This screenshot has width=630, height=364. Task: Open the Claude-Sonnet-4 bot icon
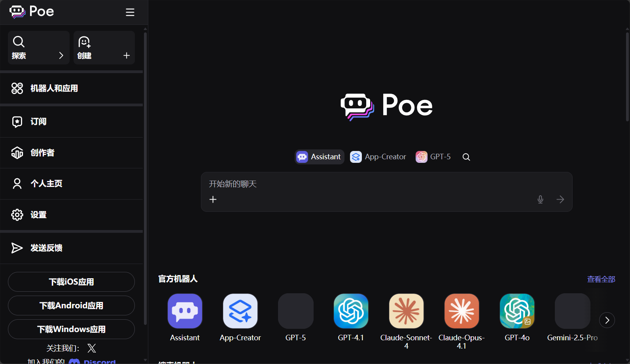[x=406, y=311]
